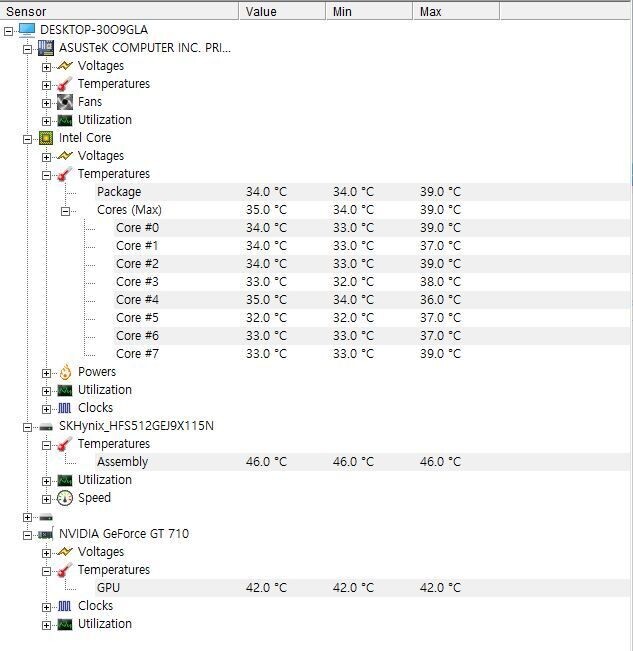The width and height of the screenshot is (633, 651).
Task: Click the Powers flame icon
Action: tap(65, 372)
